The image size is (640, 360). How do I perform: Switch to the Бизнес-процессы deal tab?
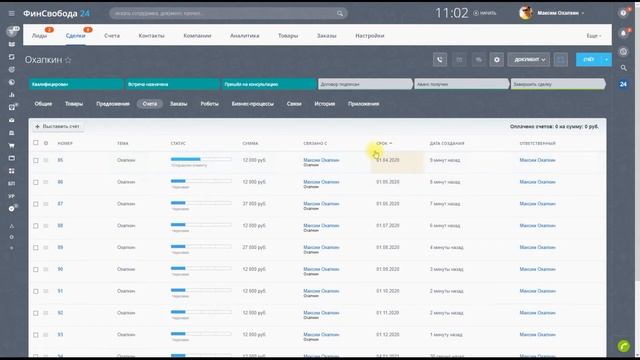(x=253, y=104)
